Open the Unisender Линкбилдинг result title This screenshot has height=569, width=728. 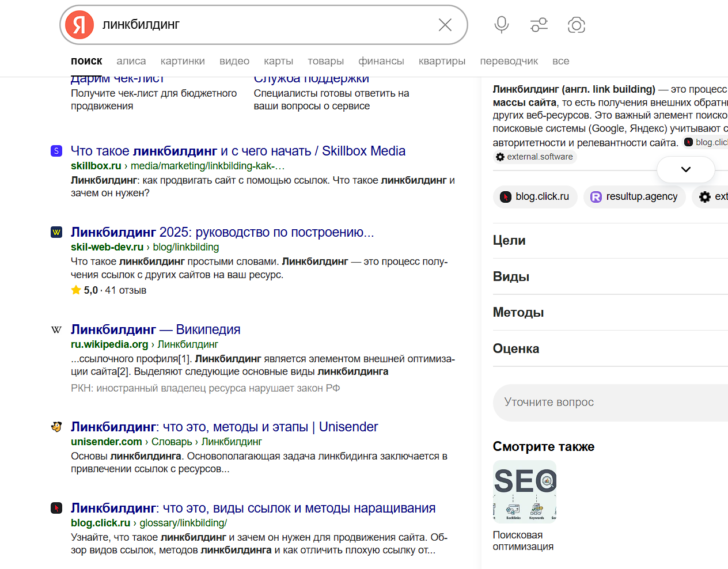[225, 427]
